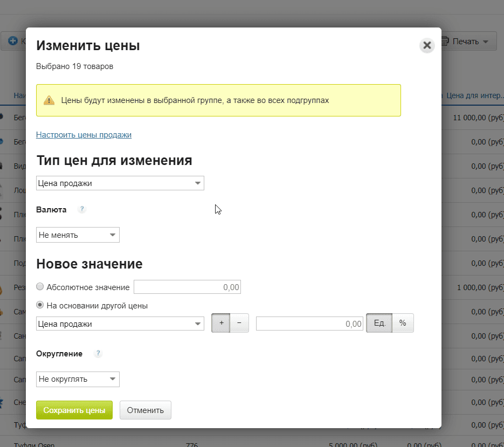The width and height of the screenshot is (504, 447).
Task: Open help tip next to Валюта
Action: pyautogui.click(x=81, y=209)
